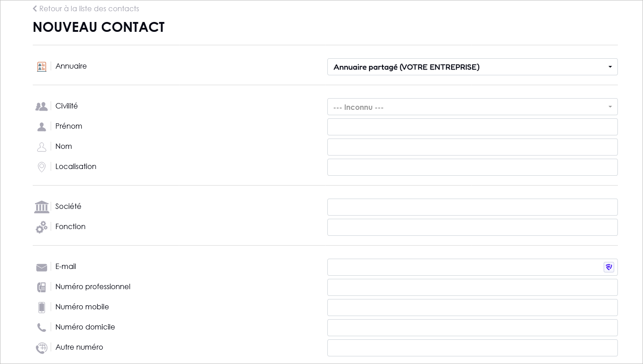Click the back chevron beside Retour
The width and height of the screenshot is (643, 364).
(35, 9)
